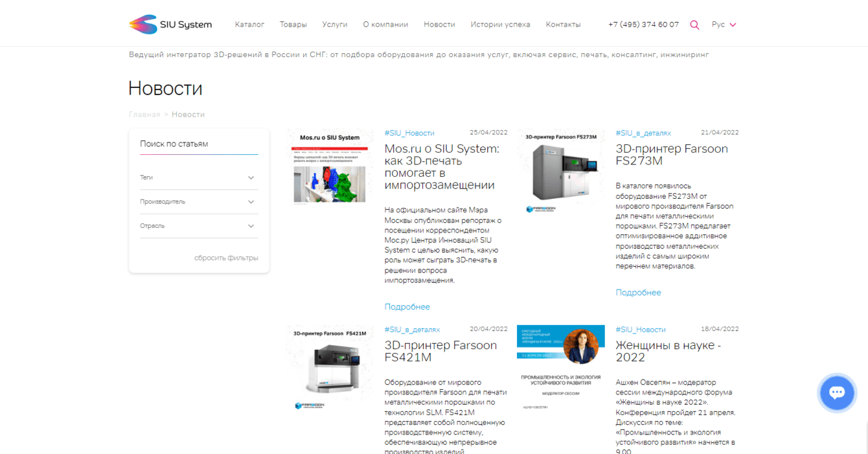Viewport: 868px width, 454px height.
Task: Open the Женщины в науке - 2022 title
Action: pyautogui.click(x=668, y=351)
